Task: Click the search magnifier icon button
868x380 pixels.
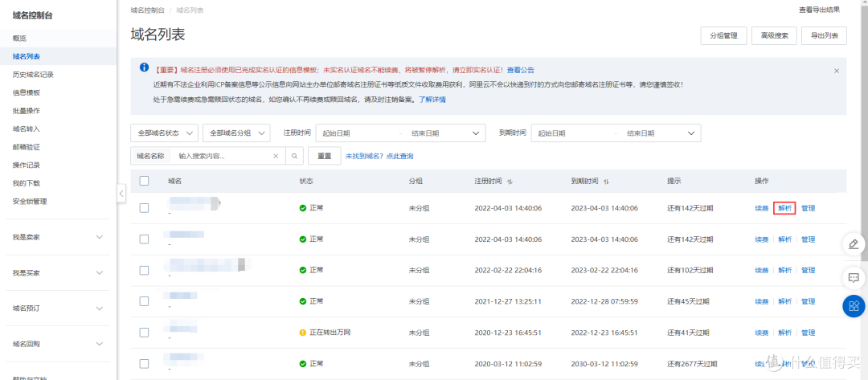Action: pos(294,156)
